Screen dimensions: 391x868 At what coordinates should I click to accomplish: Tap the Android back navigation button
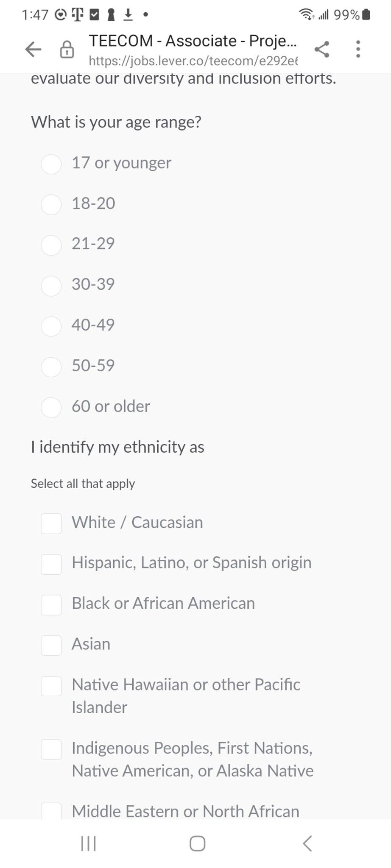(307, 843)
